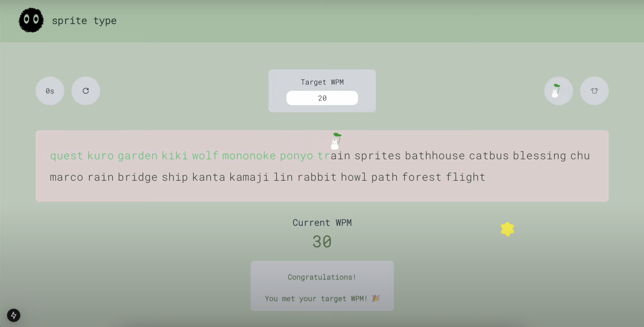The image size is (644, 327).
Task: Click the lightning bolt dev indicator
Action: [13, 315]
